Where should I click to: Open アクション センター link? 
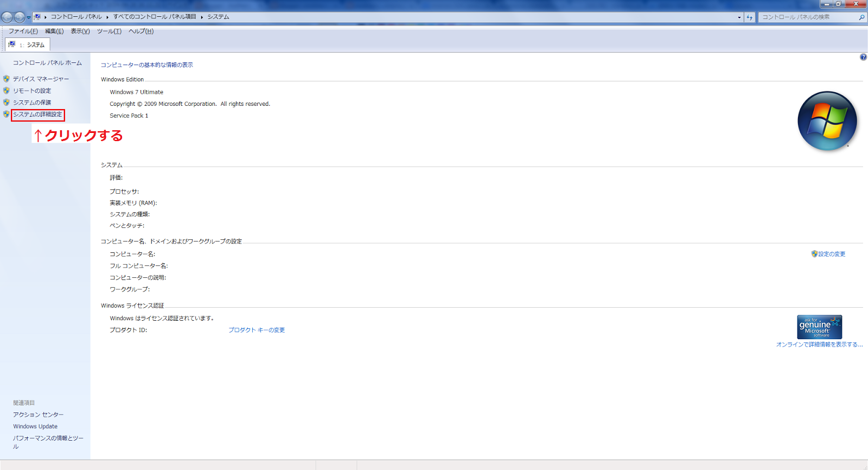click(x=39, y=415)
